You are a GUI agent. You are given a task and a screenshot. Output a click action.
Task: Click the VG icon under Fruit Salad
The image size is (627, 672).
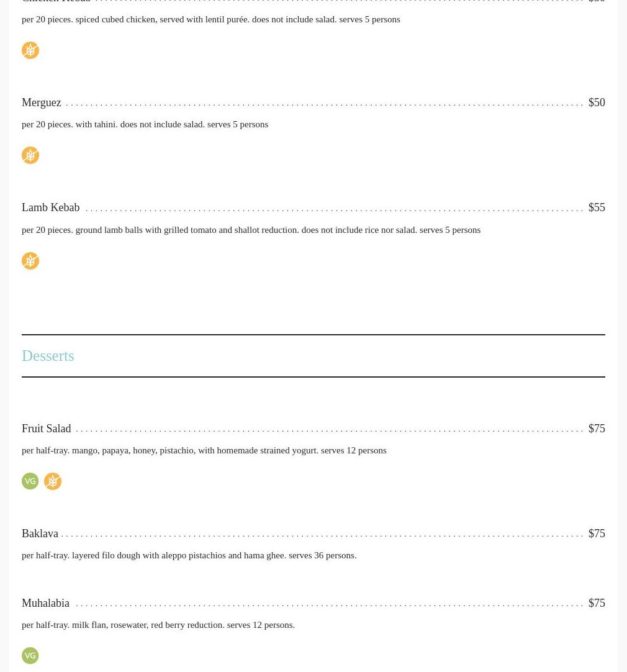(x=30, y=481)
